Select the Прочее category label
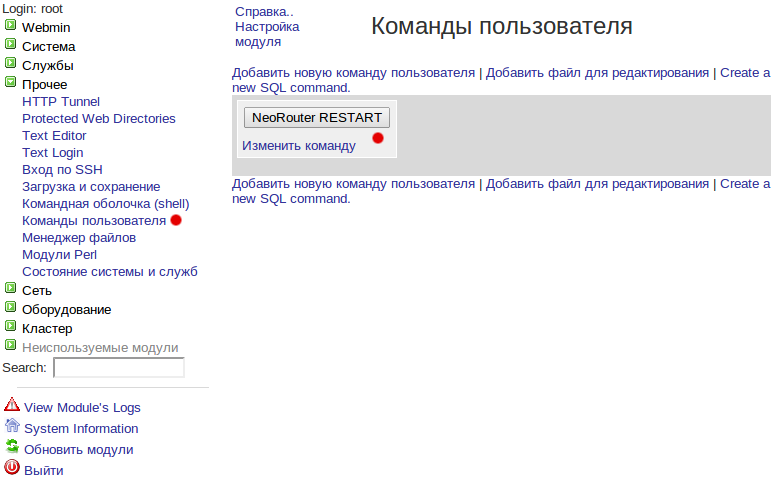This screenshot has width=777, height=485. (x=45, y=85)
